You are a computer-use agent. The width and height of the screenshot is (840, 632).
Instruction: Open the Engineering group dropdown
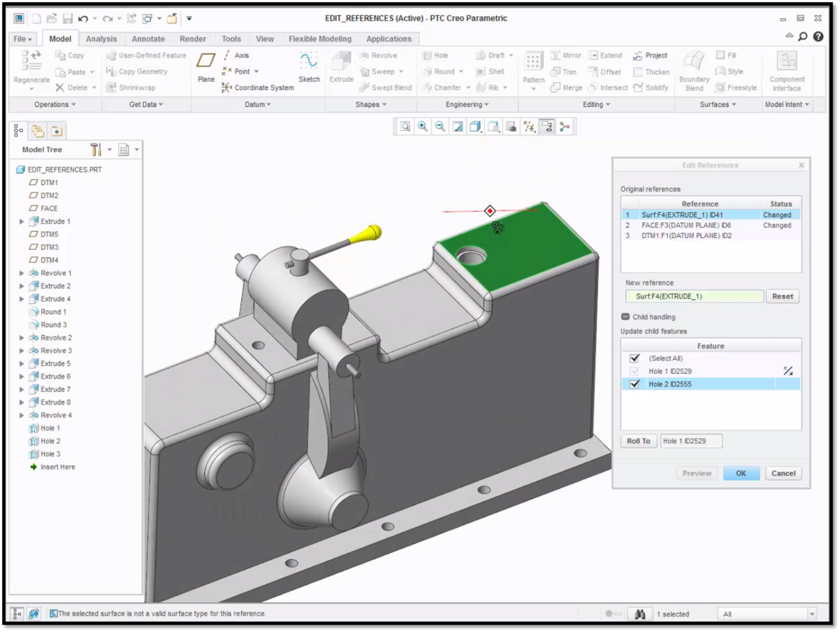click(x=467, y=104)
